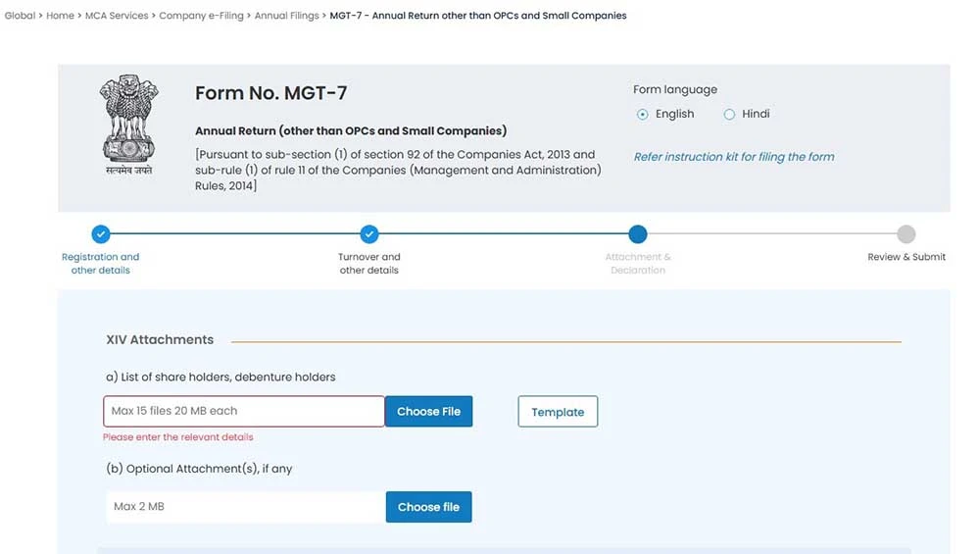Click 'List of share holders, debenture holders' label
The height and width of the screenshot is (554, 980).
click(x=220, y=378)
